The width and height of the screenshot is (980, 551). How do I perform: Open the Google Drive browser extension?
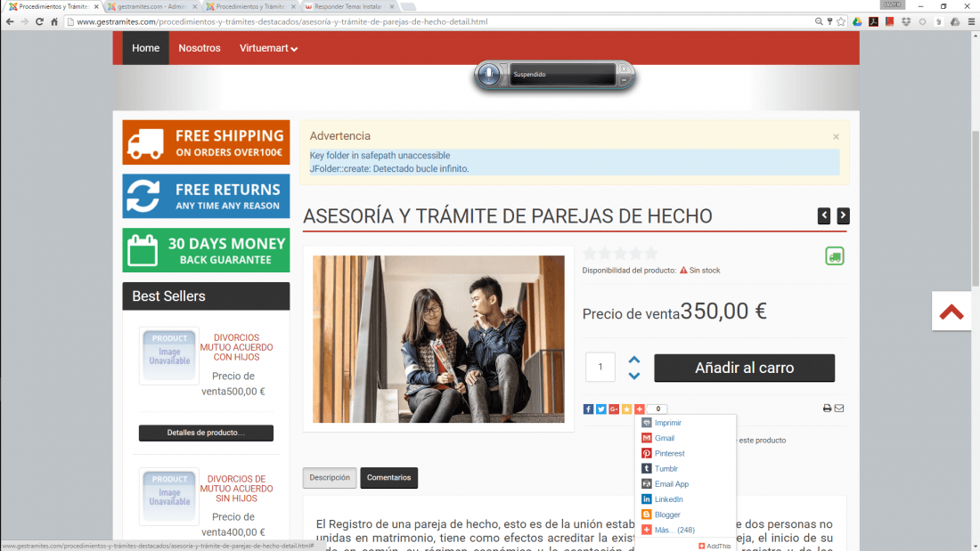tap(857, 21)
